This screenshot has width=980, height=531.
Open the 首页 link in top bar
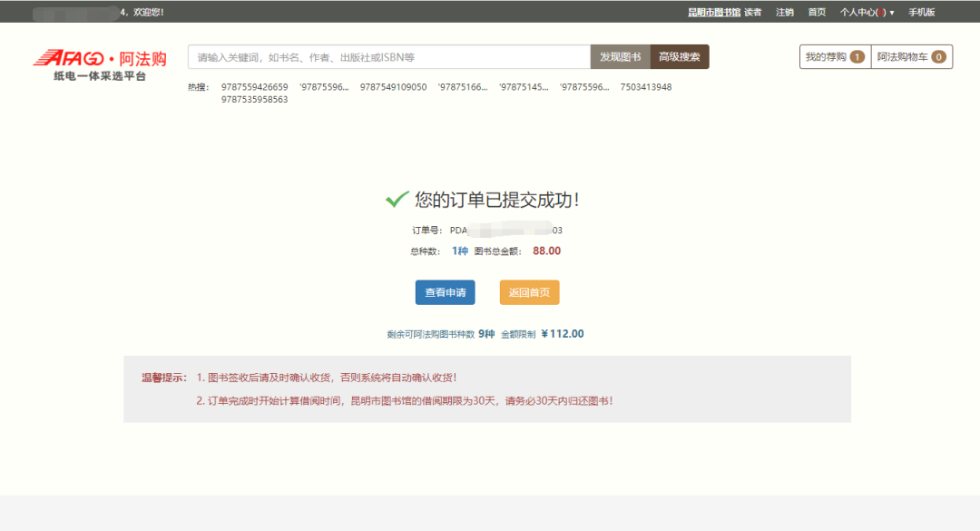click(817, 12)
